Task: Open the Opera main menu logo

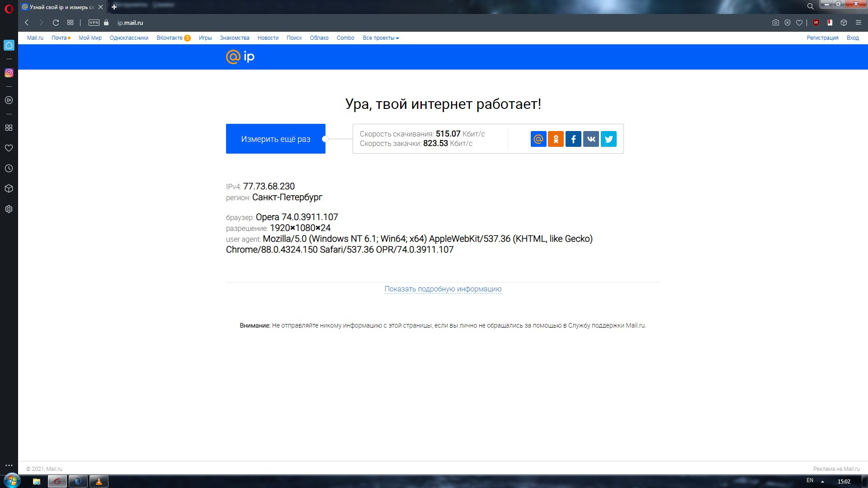Action: 9,9
